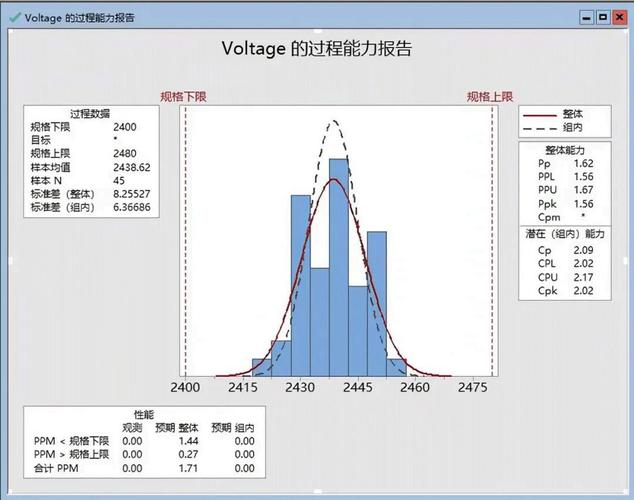The height and width of the screenshot is (500, 634).
Task: Close the Voltage capability report window
Action: pos(619,17)
